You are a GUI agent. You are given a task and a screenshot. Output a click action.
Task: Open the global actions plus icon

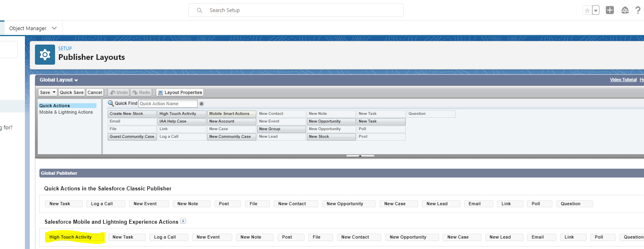[x=610, y=10]
